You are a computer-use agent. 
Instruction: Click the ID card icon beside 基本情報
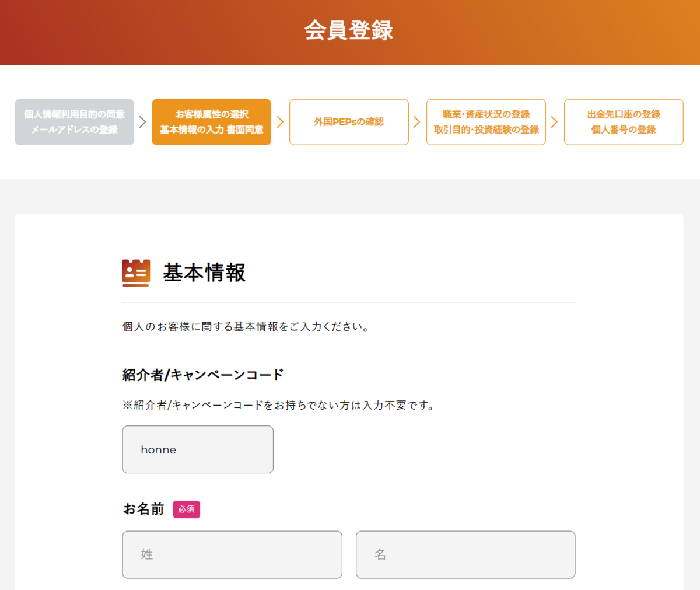point(136,273)
